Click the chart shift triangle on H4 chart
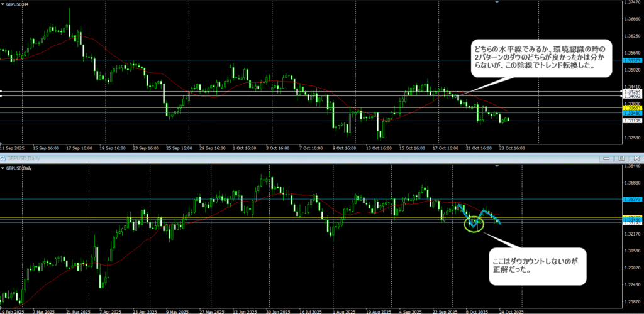The height and width of the screenshot is (314, 644). [497, 3]
